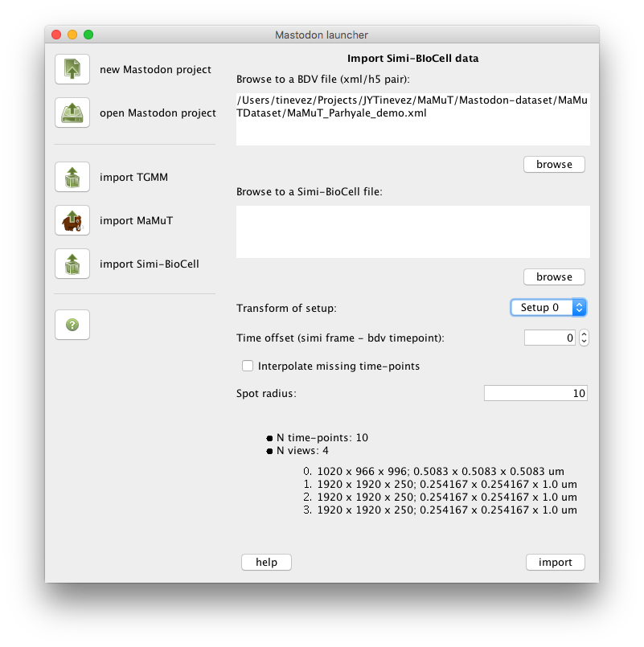Click the empty Simi-BioCell file text area
Screen dimensions: 644x647
point(412,232)
